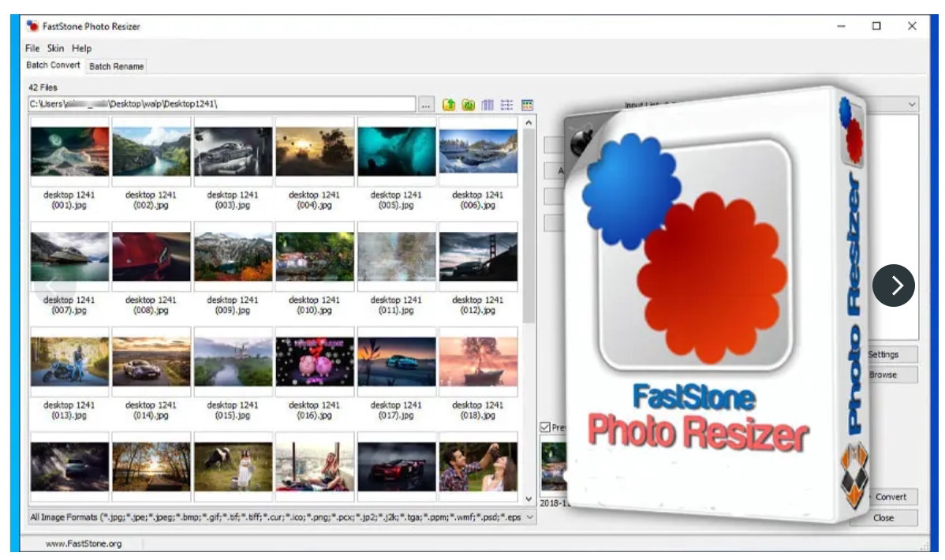The height and width of the screenshot is (560, 945).
Task: Open the folder browse ellipsis button
Action: (426, 105)
